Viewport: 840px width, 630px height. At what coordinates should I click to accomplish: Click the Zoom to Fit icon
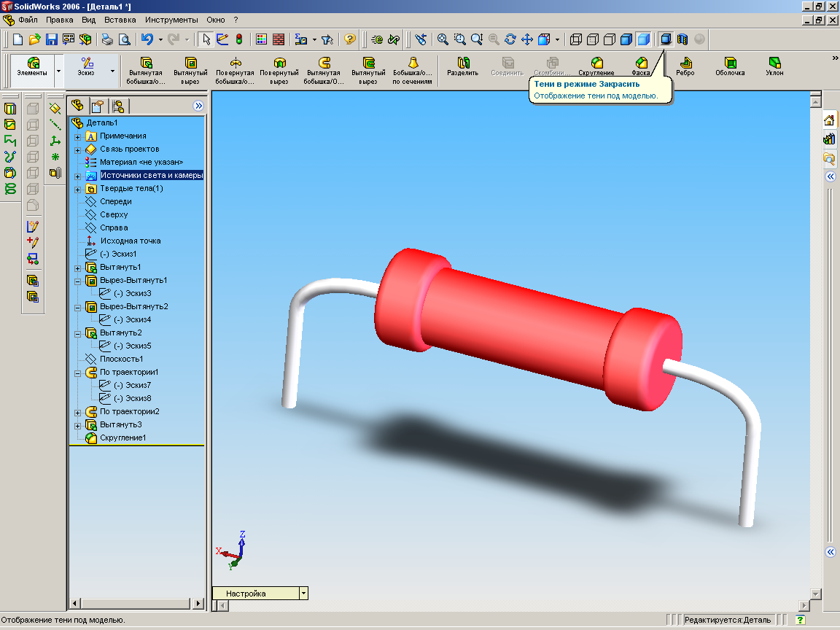(443, 39)
